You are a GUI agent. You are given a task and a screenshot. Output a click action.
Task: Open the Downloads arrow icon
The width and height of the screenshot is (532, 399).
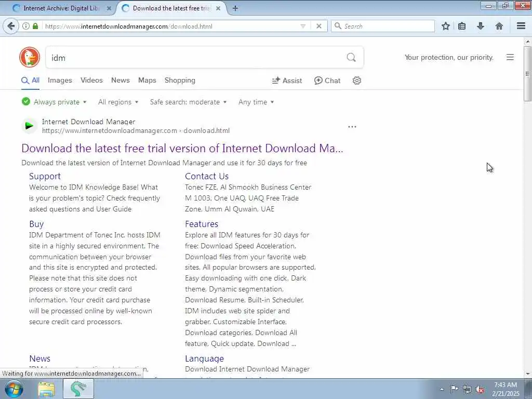pos(481,26)
